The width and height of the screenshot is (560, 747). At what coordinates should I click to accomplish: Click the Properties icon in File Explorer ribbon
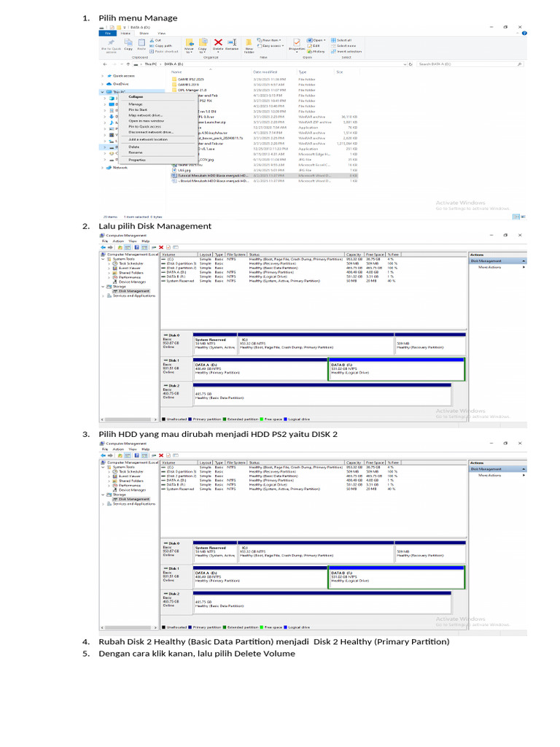(297, 43)
